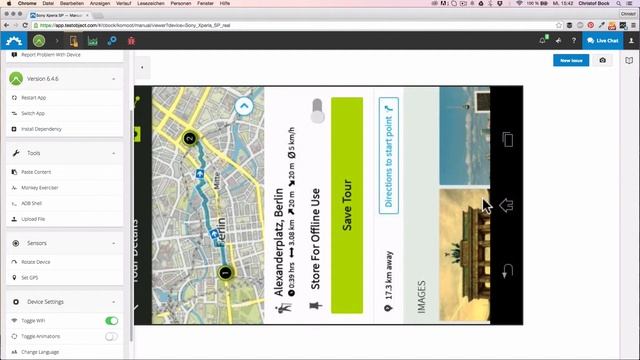Open help with the question mark icon
Viewport: 640px width, 360px height.
tap(573, 41)
